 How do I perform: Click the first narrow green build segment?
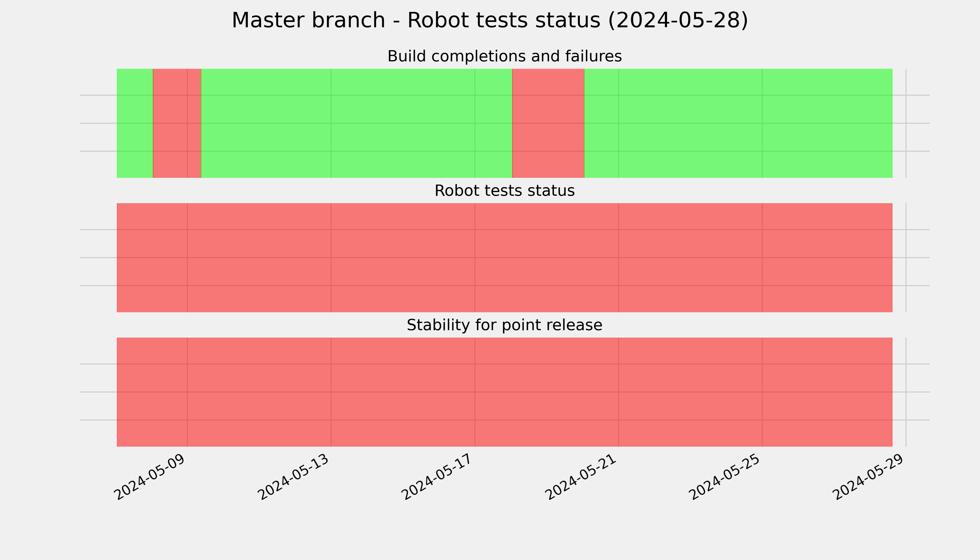(135, 123)
